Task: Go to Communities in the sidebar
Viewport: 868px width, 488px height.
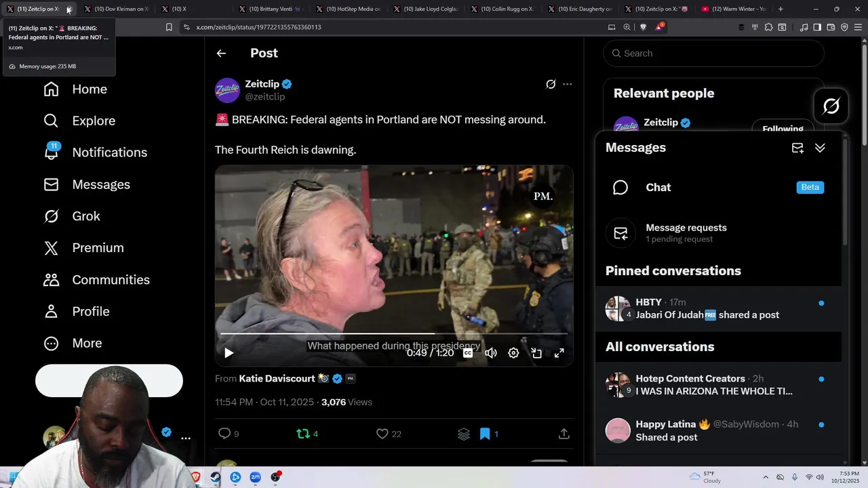Action: click(96, 279)
